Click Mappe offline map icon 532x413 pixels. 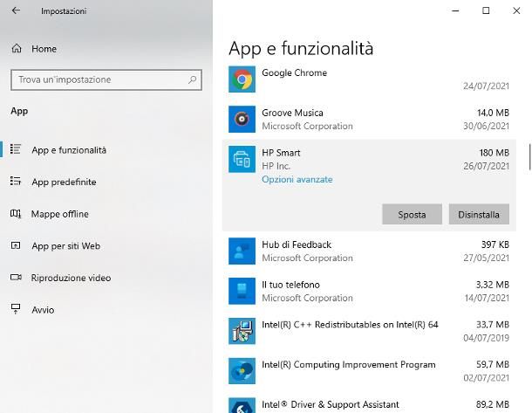pyautogui.click(x=16, y=214)
